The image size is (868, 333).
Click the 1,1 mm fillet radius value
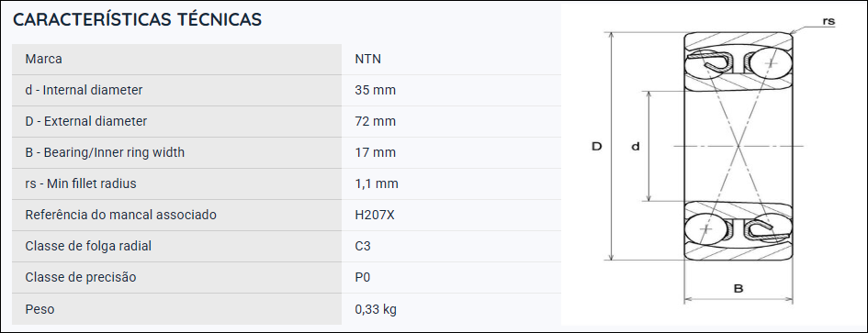point(377,183)
